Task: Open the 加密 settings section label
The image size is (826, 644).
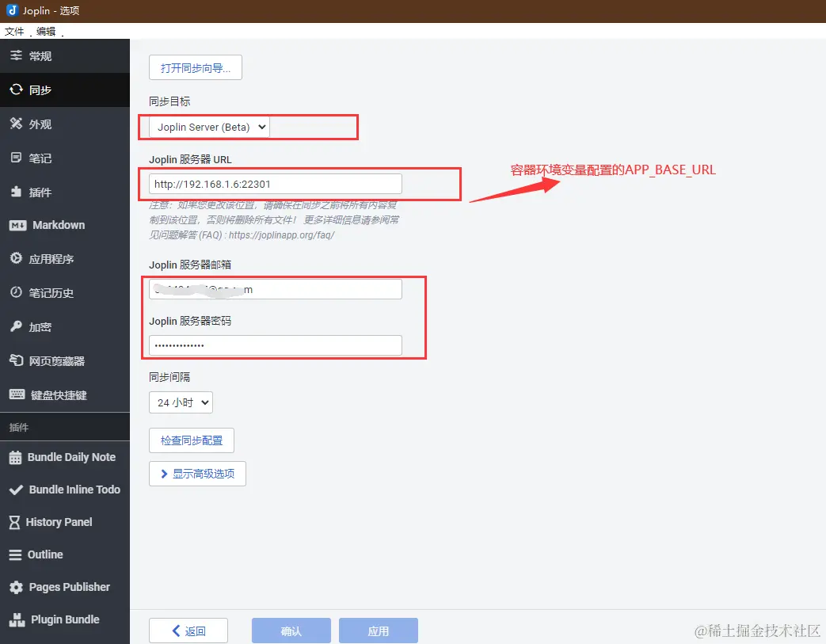Action: pyautogui.click(x=40, y=326)
